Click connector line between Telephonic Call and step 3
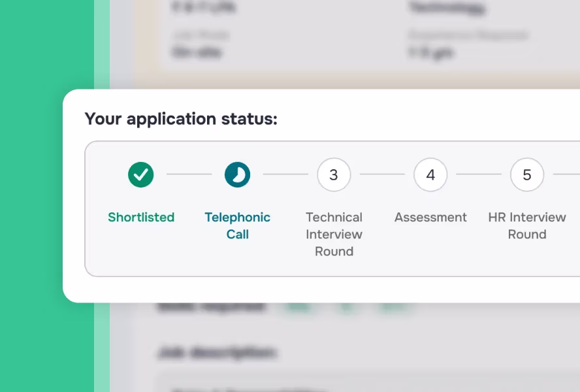Screen dimensions: 580x392 [x=285, y=174]
